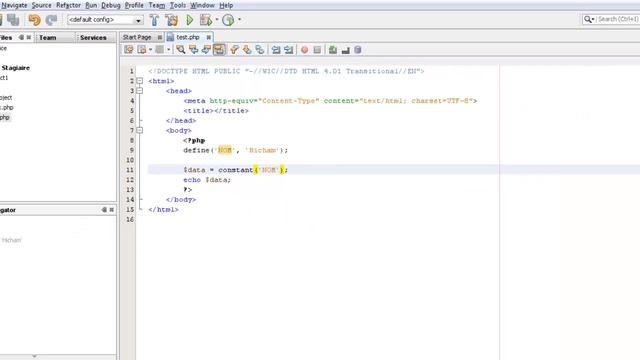Open Debug Project dropdown arrow
Image resolution: width=640 pixels, height=360 pixels.
[x=217, y=20]
